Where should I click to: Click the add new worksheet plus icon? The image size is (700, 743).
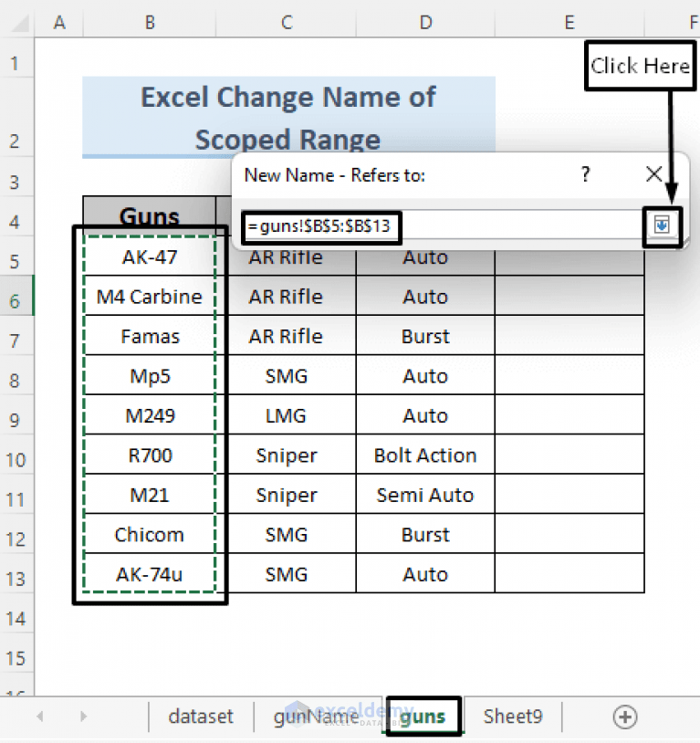(x=624, y=717)
